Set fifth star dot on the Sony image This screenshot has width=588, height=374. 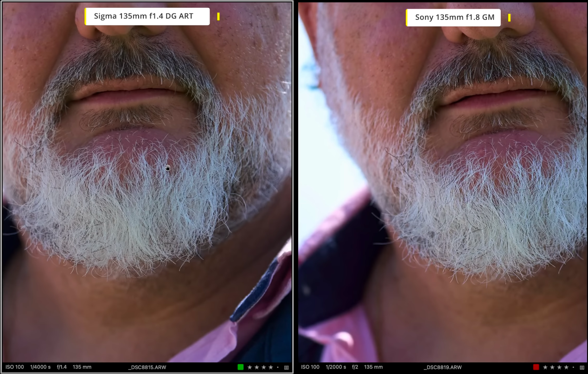point(574,367)
